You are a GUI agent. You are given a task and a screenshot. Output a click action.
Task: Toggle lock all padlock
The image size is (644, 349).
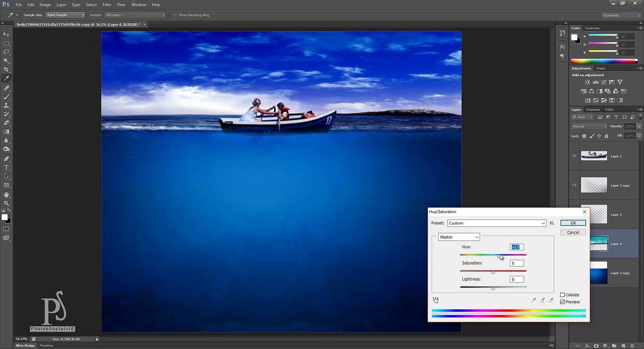tap(606, 136)
